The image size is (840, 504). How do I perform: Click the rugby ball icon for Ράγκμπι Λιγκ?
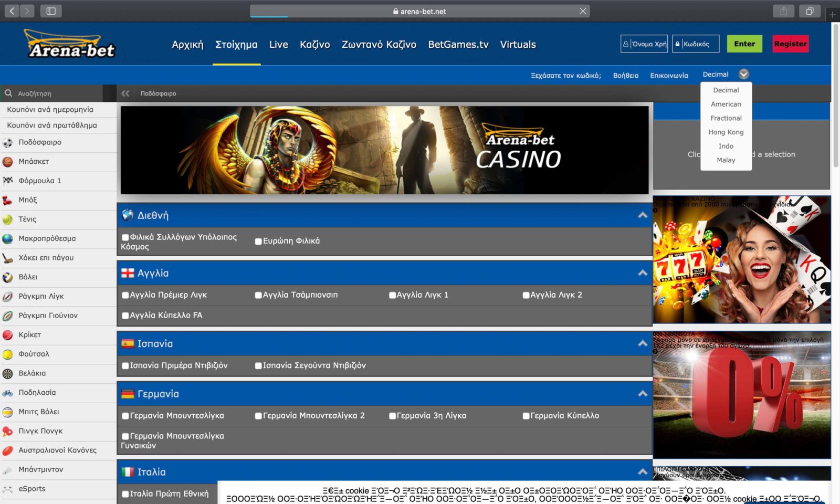click(x=8, y=296)
